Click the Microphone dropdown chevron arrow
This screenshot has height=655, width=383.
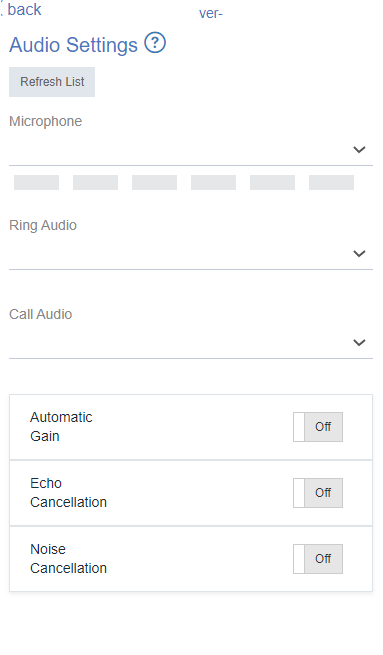pos(359,150)
